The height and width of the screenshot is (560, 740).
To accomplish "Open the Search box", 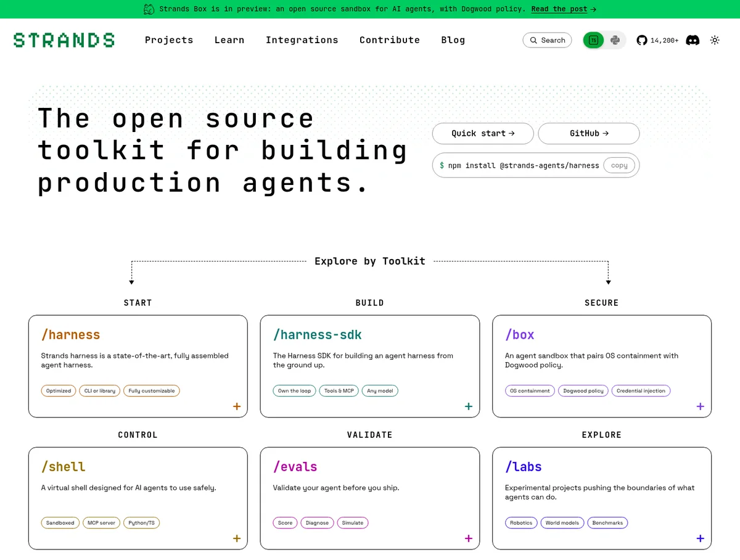I will [547, 40].
